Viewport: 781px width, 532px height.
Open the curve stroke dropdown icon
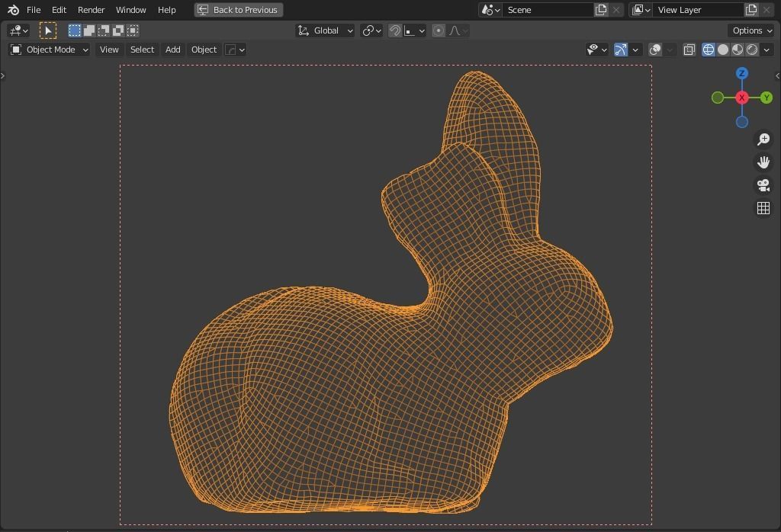pos(236,50)
